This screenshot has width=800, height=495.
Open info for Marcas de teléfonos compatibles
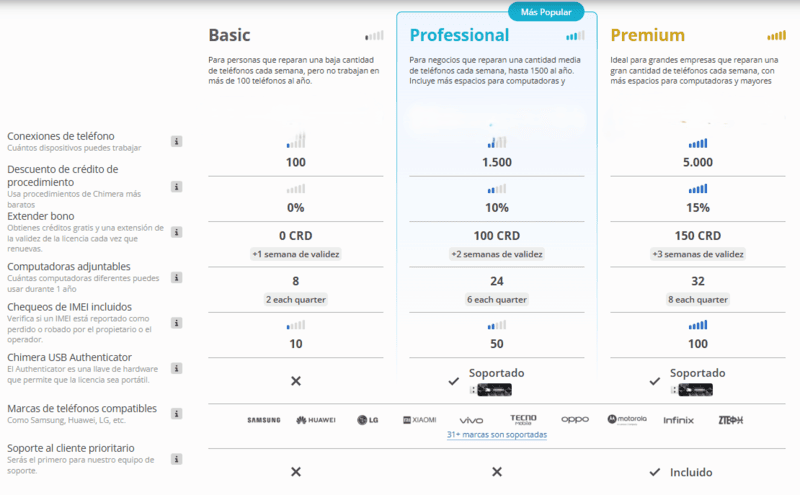(x=177, y=414)
